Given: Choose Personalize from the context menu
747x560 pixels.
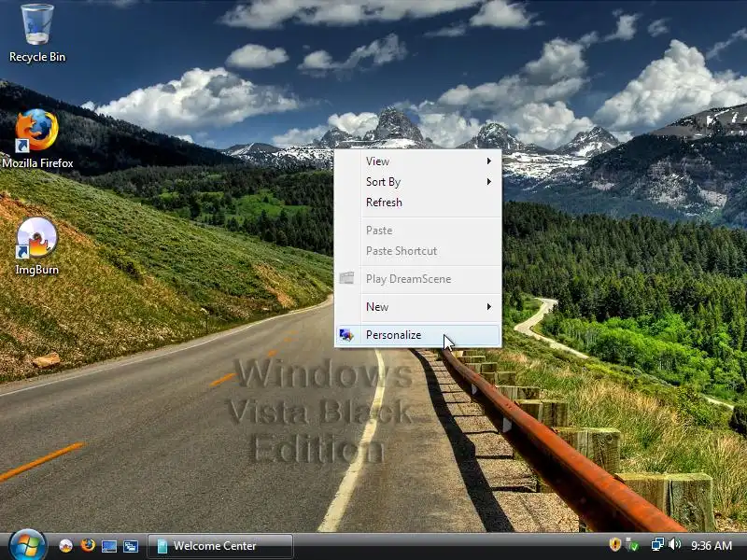Looking at the screenshot, I should tap(417, 335).
